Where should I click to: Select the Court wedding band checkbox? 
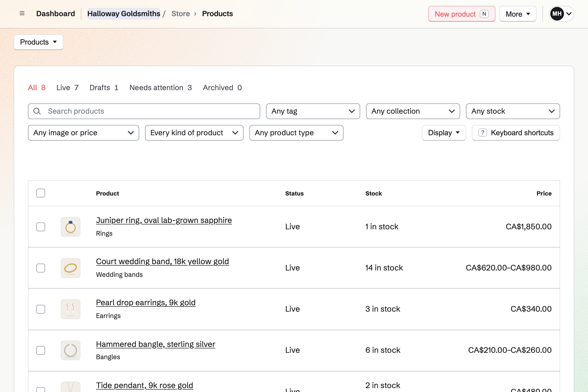click(40, 268)
